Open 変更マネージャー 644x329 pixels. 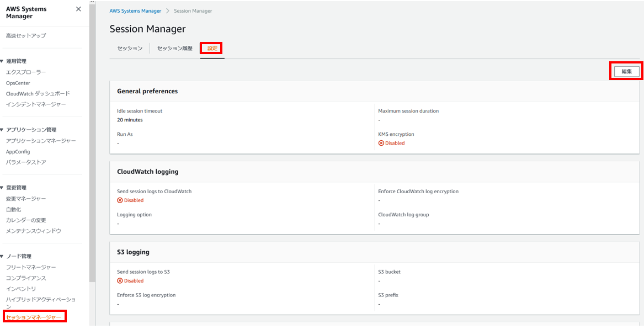pyautogui.click(x=26, y=199)
